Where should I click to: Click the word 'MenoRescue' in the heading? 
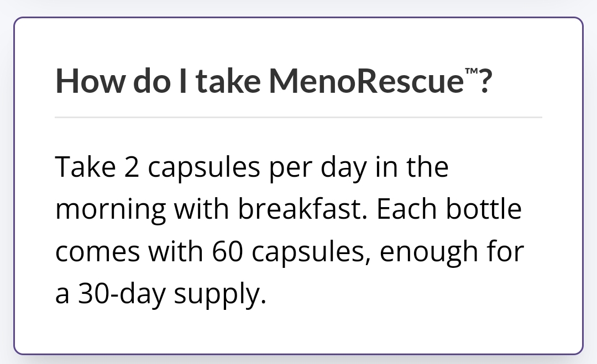point(366,81)
